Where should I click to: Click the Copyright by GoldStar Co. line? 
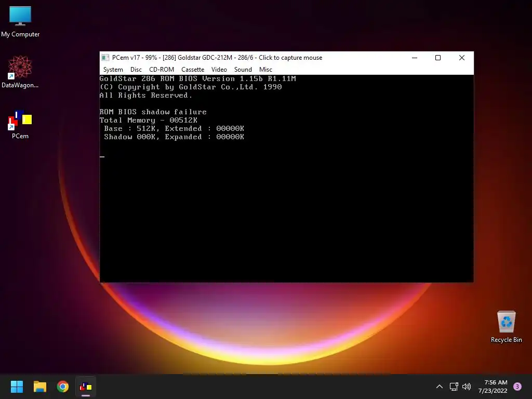point(191,87)
